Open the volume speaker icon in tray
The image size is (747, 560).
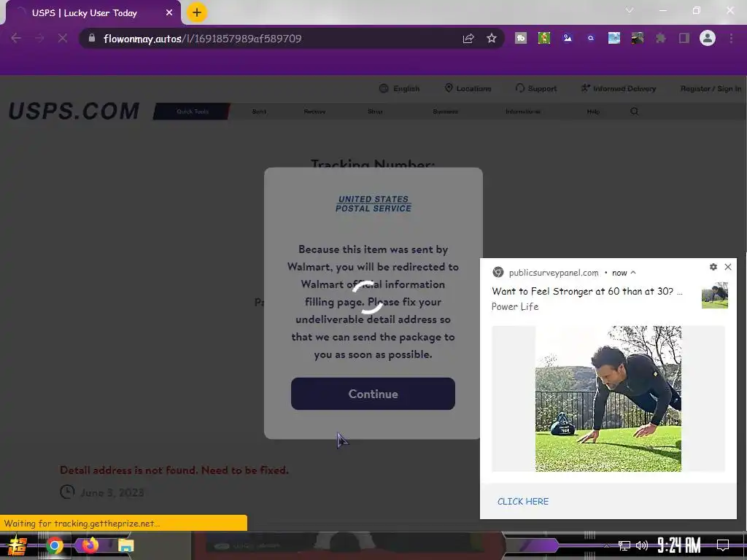(642, 545)
